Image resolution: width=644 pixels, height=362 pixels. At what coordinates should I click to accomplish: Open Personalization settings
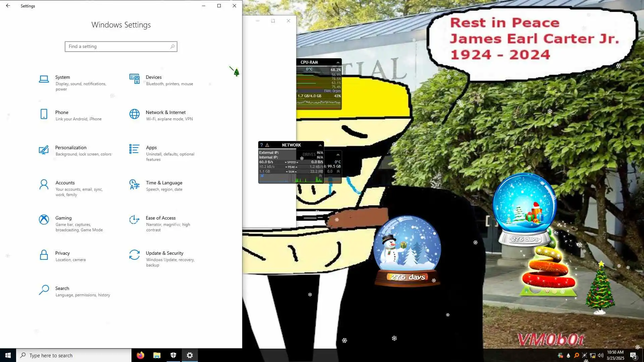point(71,147)
